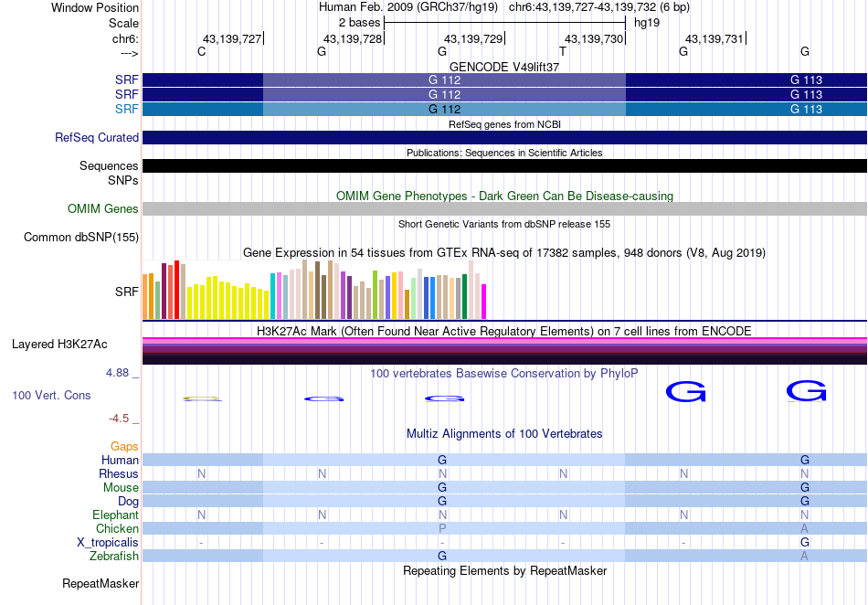This screenshot has width=868, height=605.
Task: Open Short Genetic Variants from dbSNP title
Action: (504, 224)
